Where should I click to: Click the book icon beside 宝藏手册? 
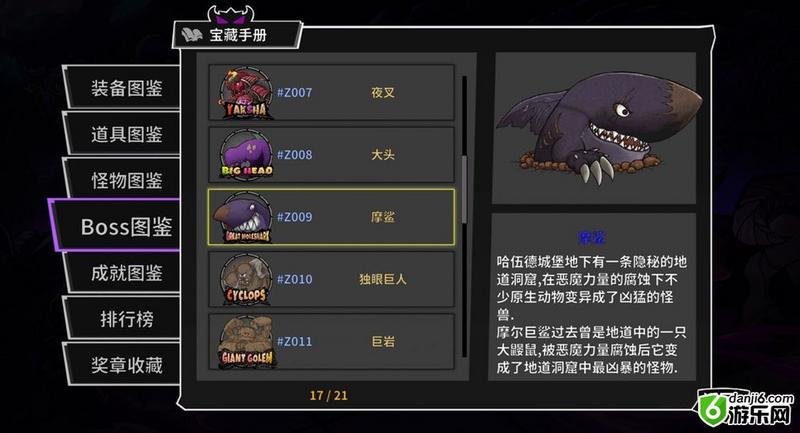[192, 35]
